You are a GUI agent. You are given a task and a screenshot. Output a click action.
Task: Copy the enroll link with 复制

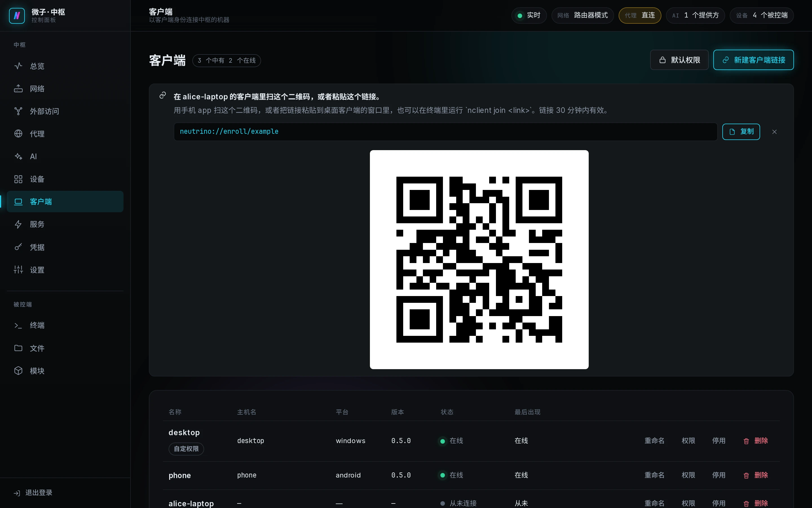[741, 132]
